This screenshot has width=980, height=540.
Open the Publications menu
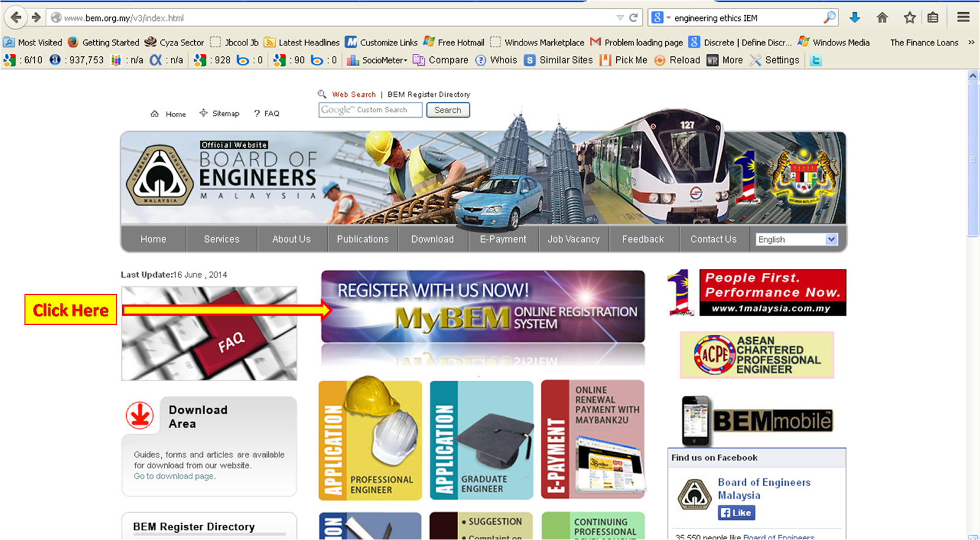point(363,239)
